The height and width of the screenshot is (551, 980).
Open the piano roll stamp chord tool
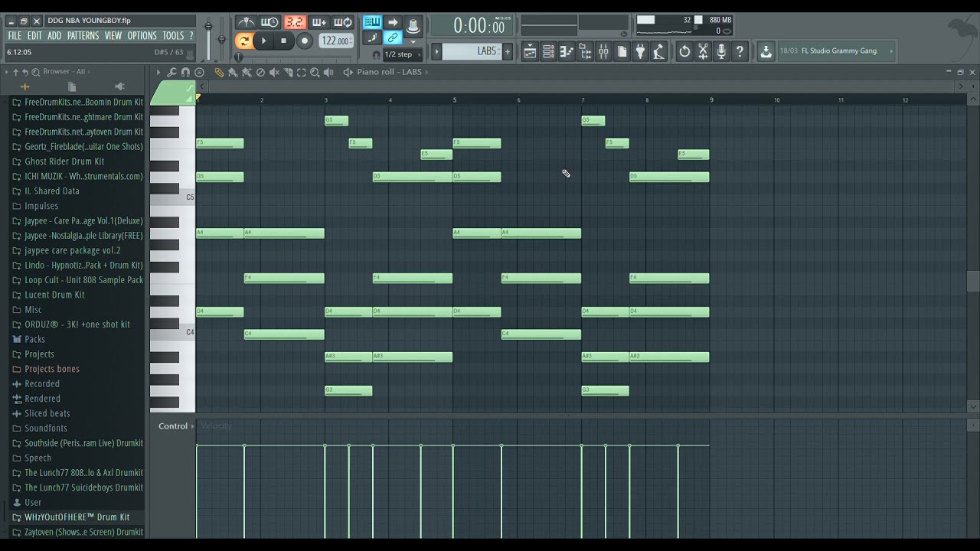(x=199, y=72)
